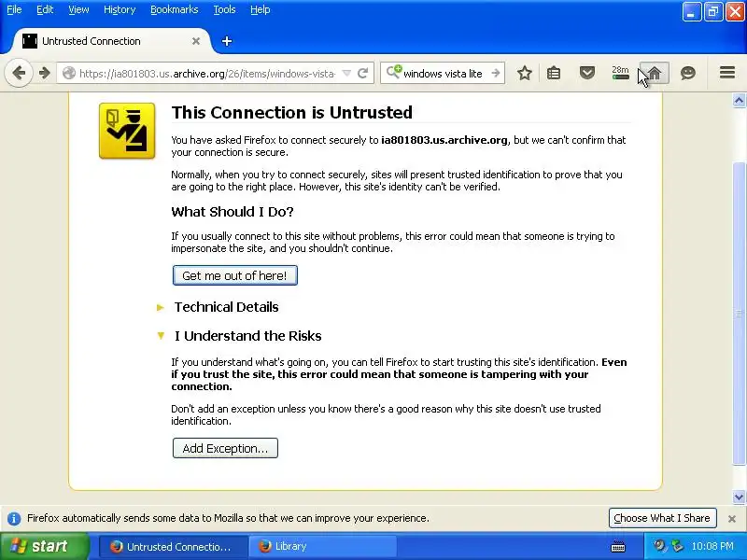Screen dimensions: 747x560
Task: Click the network tray icon beside the clock
Action: point(677,546)
